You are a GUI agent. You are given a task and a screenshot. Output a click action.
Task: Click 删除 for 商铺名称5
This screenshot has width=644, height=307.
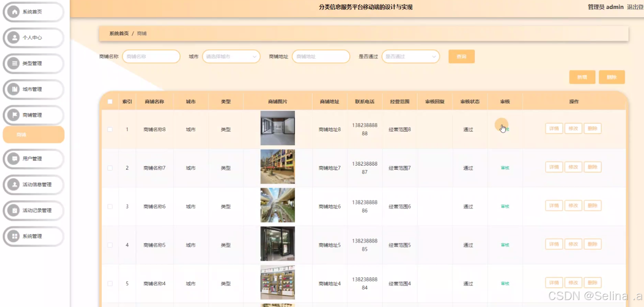(592, 244)
